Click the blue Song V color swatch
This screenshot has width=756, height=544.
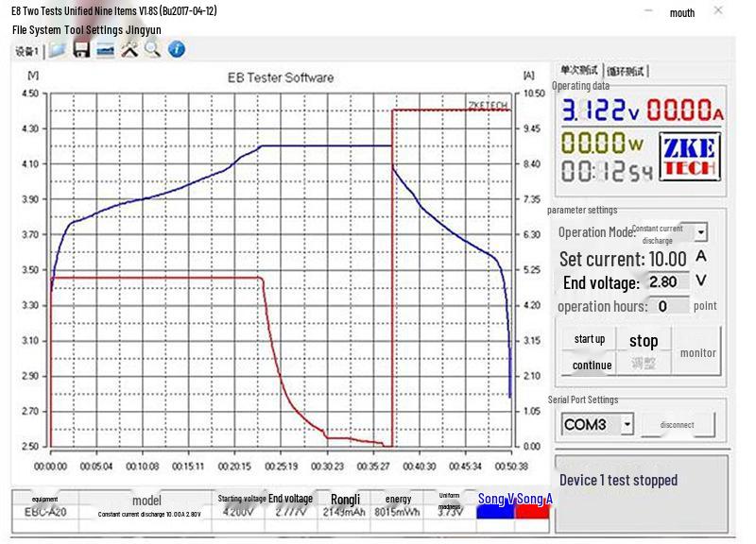(x=495, y=511)
